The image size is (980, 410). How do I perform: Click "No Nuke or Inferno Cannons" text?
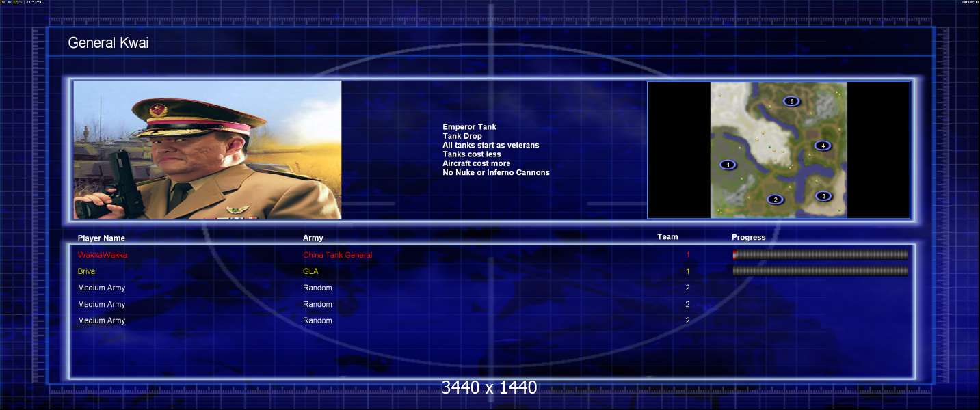click(496, 172)
